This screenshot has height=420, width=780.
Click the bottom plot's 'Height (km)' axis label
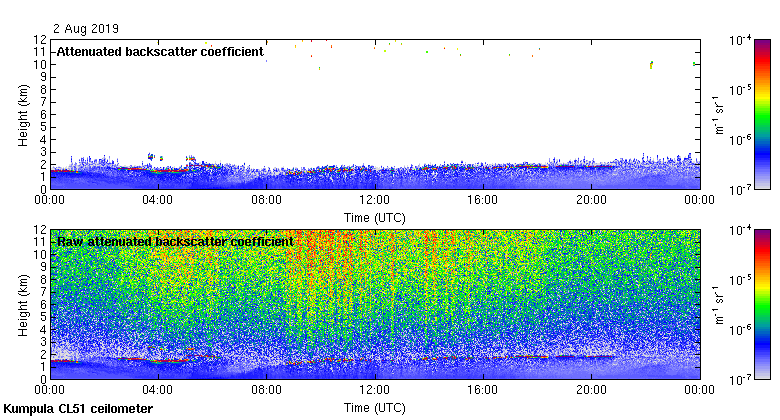[23, 305]
